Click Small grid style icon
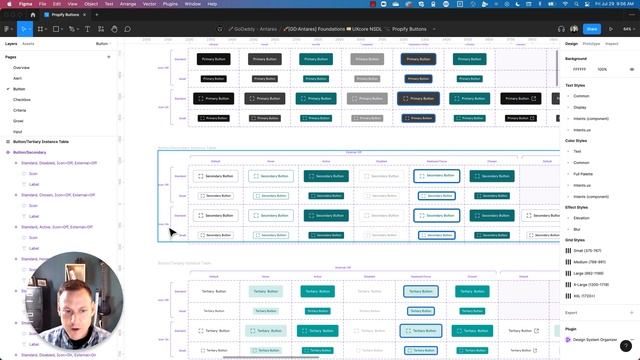This screenshot has width=640, height=360. (x=568, y=251)
